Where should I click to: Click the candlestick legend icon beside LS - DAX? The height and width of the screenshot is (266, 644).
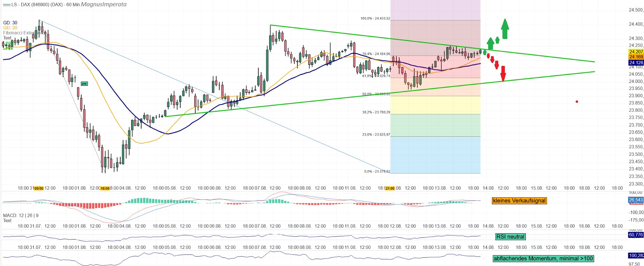6,5
